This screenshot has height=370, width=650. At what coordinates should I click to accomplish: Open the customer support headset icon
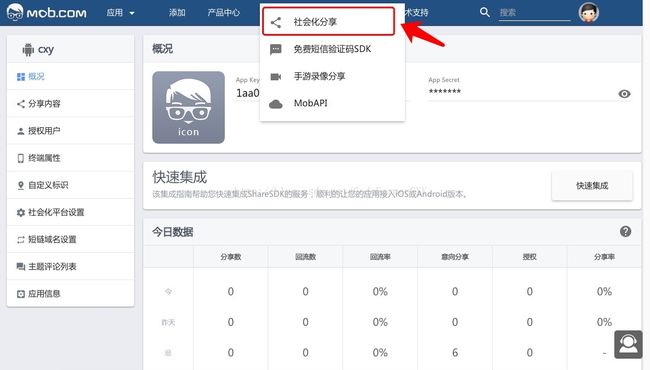tap(628, 344)
